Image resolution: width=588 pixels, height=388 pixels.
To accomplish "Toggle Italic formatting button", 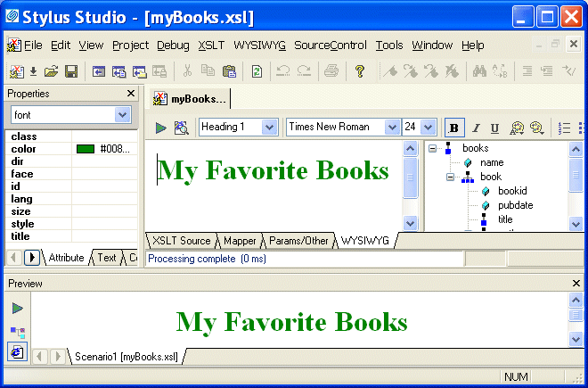I will [x=475, y=128].
